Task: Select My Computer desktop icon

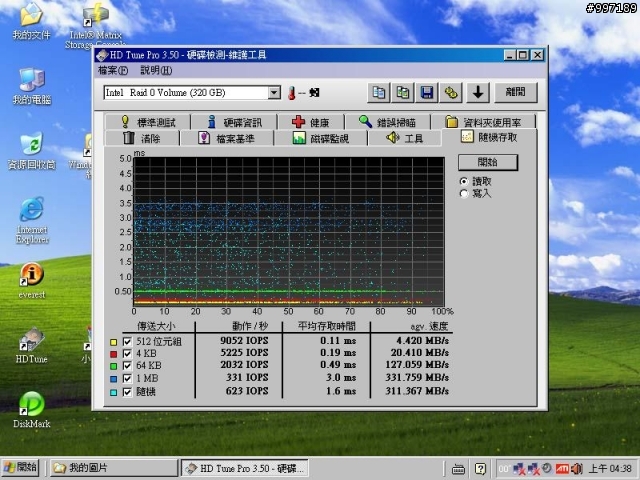Action: coord(31,87)
